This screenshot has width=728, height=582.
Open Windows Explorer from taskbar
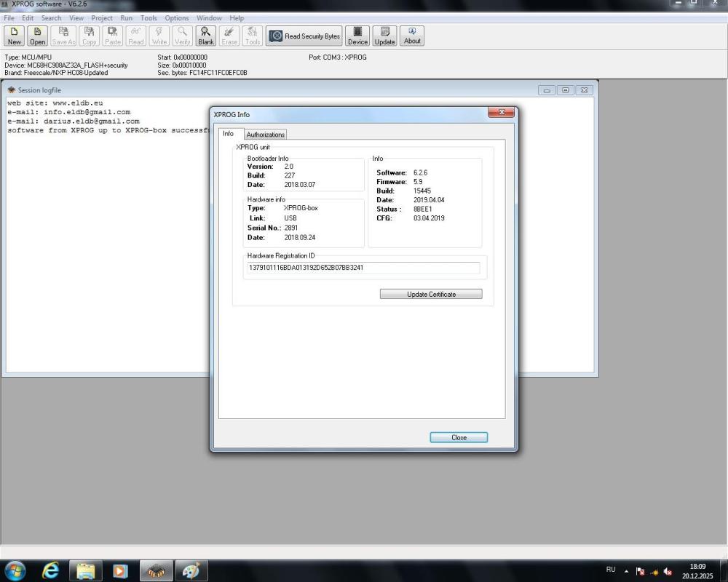pyautogui.click(x=86, y=570)
